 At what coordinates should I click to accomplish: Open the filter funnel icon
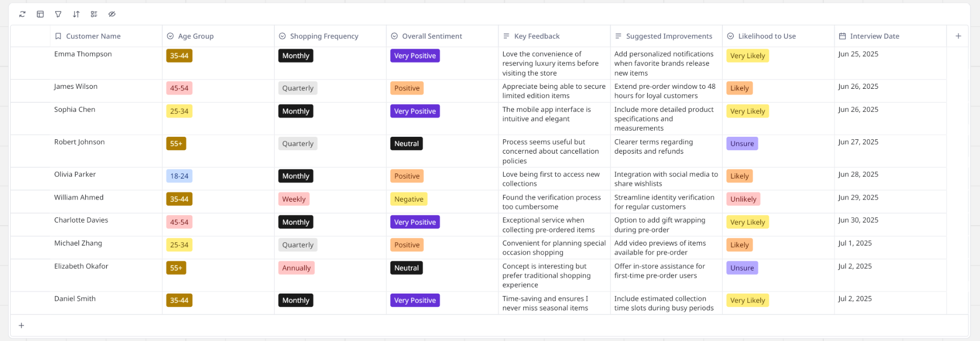58,14
